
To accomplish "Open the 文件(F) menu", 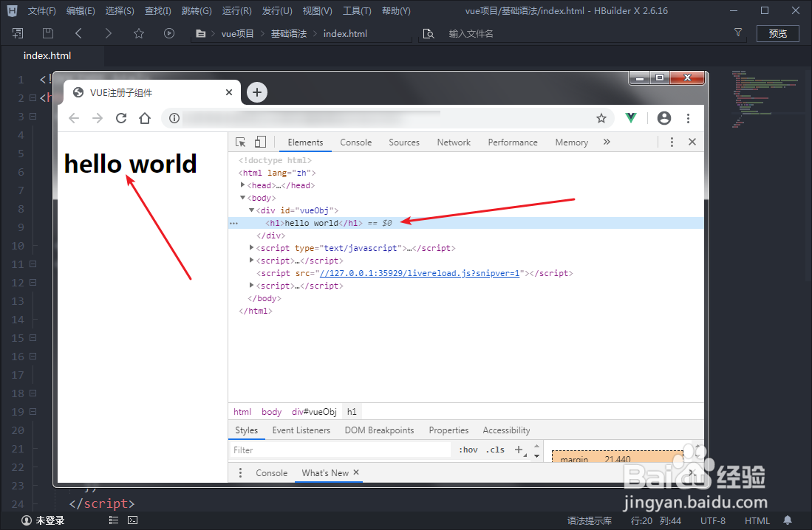I will pos(41,11).
